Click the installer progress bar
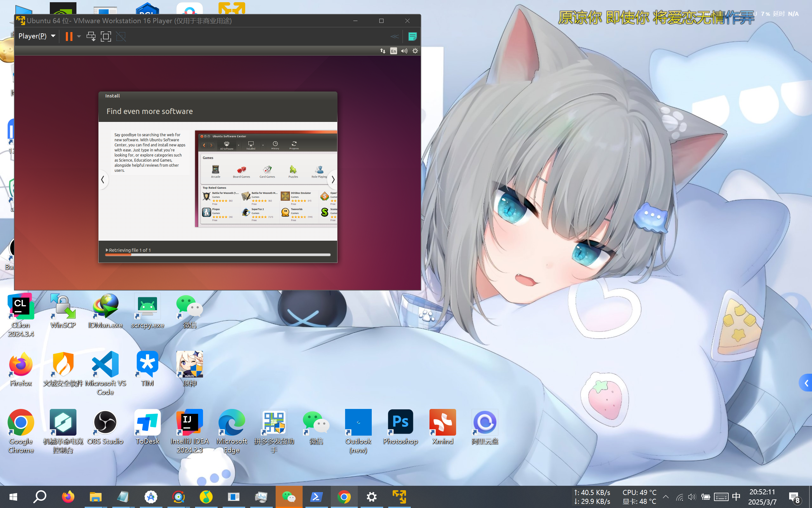Viewport: 812px width, 508px height. [218, 255]
